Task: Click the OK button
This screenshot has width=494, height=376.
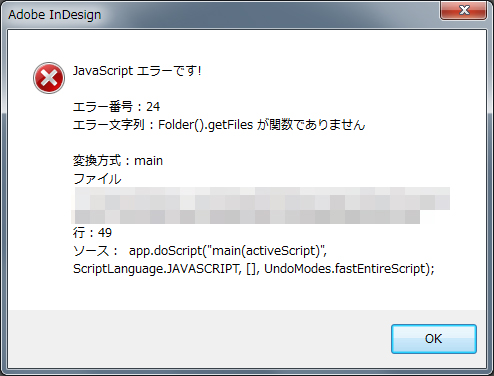Action: tap(434, 339)
